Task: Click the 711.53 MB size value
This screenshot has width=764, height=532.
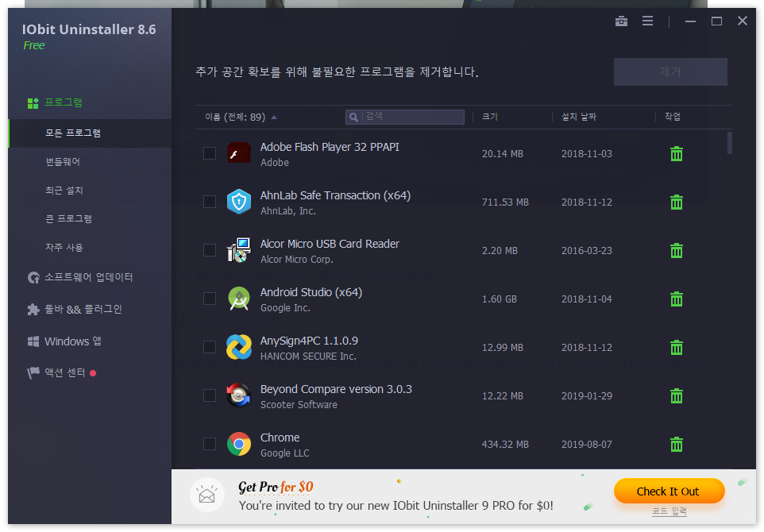Action: (x=505, y=202)
